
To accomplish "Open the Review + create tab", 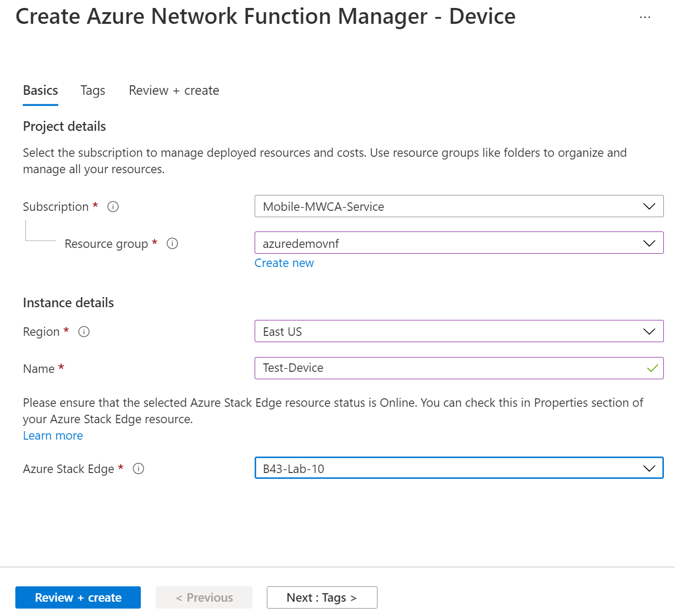I will (x=174, y=91).
